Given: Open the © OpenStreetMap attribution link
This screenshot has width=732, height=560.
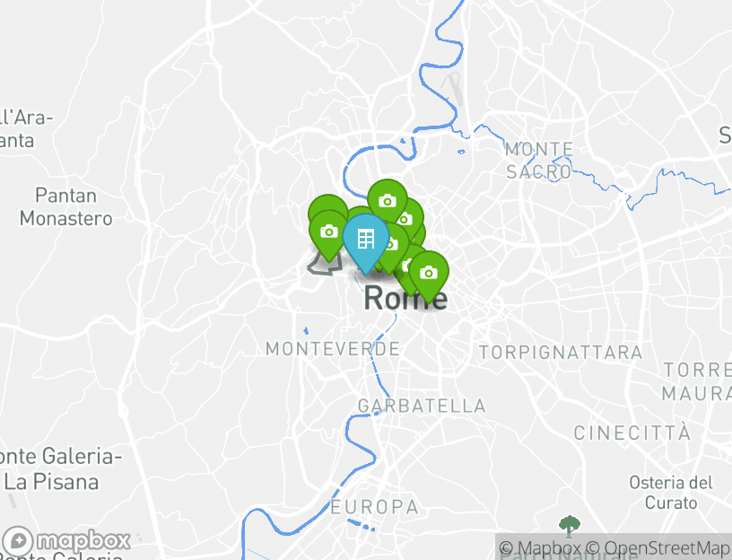Looking at the screenshot, I should (x=657, y=547).
